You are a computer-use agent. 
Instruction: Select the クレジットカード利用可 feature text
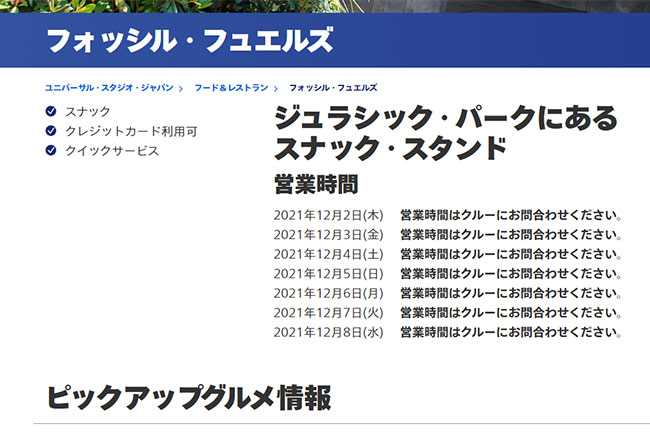(131, 131)
